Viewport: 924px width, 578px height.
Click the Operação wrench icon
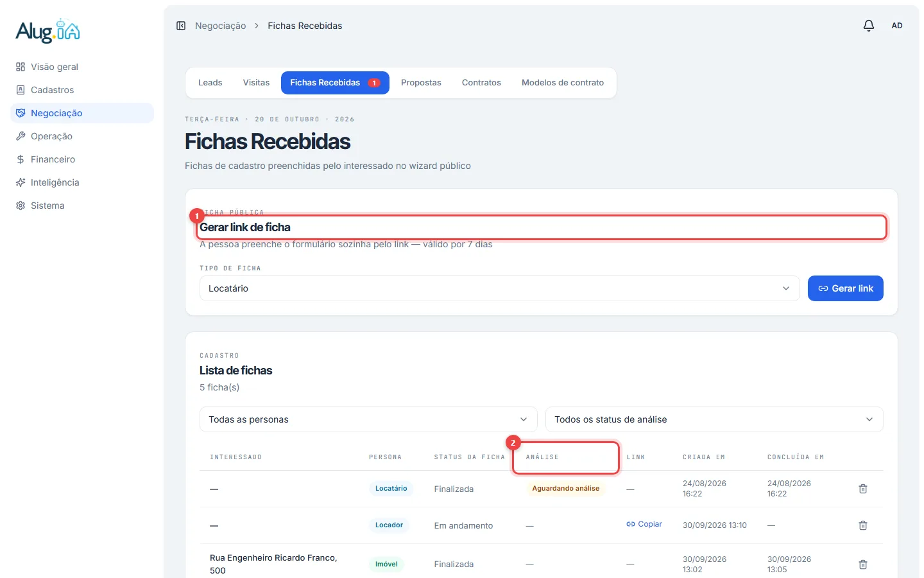click(x=21, y=136)
